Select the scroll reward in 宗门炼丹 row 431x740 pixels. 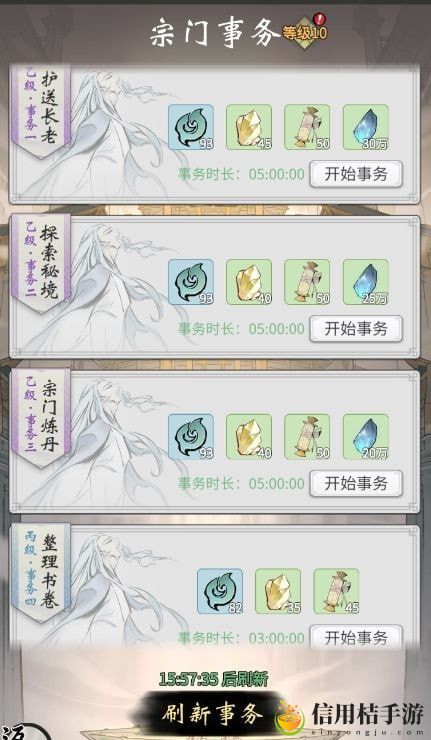[307, 437]
